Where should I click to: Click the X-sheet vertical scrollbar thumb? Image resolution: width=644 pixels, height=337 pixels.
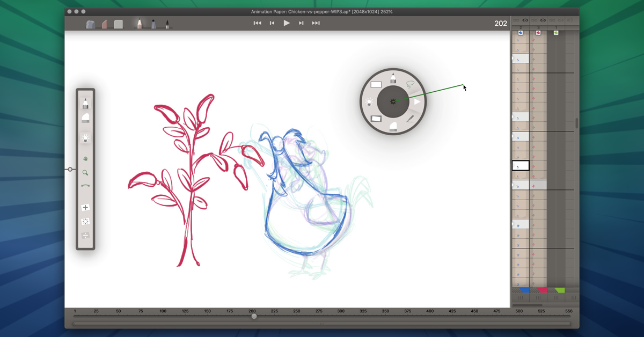(x=577, y=123)
